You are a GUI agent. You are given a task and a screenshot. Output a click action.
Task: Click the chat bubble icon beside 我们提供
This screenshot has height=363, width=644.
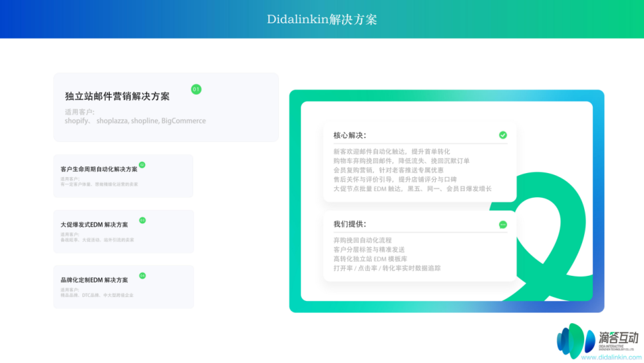503,224
